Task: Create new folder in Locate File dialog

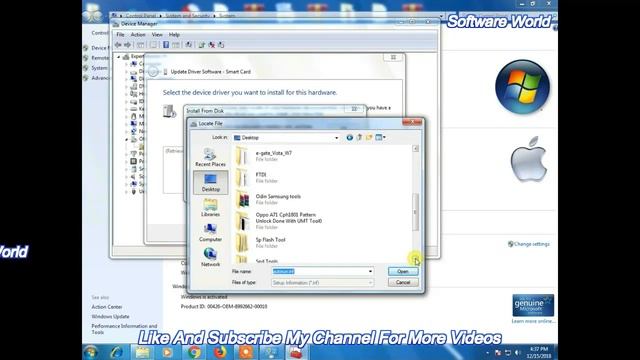Action: [x=369, y=138]
